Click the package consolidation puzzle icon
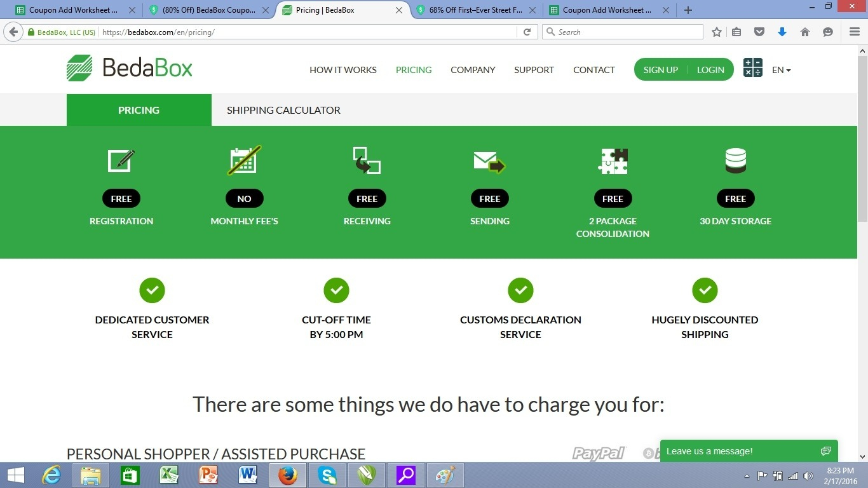Viewport: 868px width, 488px height. (613, 161)
